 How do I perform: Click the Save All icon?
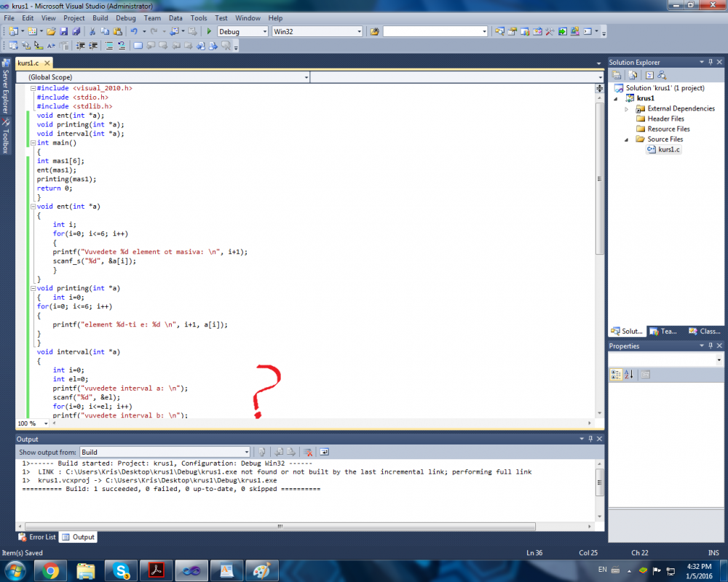[76, 31]
